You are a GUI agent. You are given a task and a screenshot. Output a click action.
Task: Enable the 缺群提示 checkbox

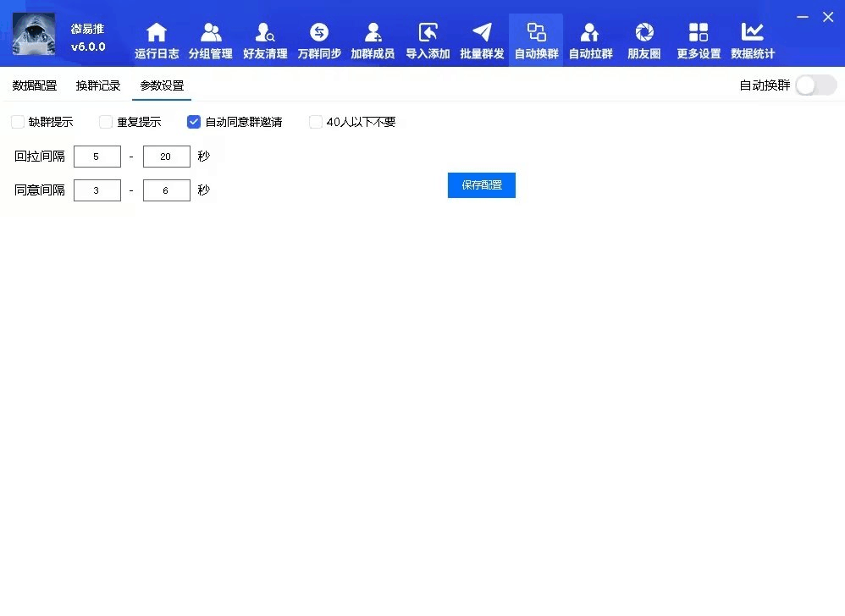click(x=18, y=122)
